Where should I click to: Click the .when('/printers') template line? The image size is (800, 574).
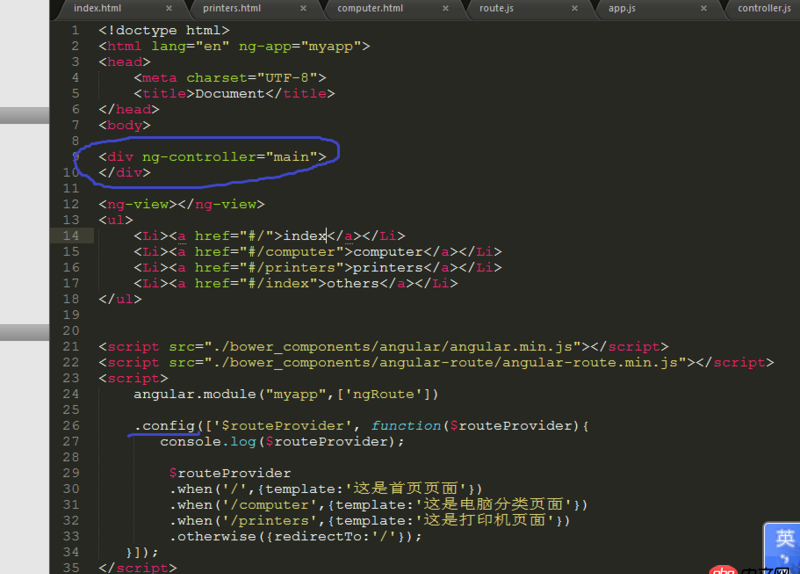(x=370, y=521)
